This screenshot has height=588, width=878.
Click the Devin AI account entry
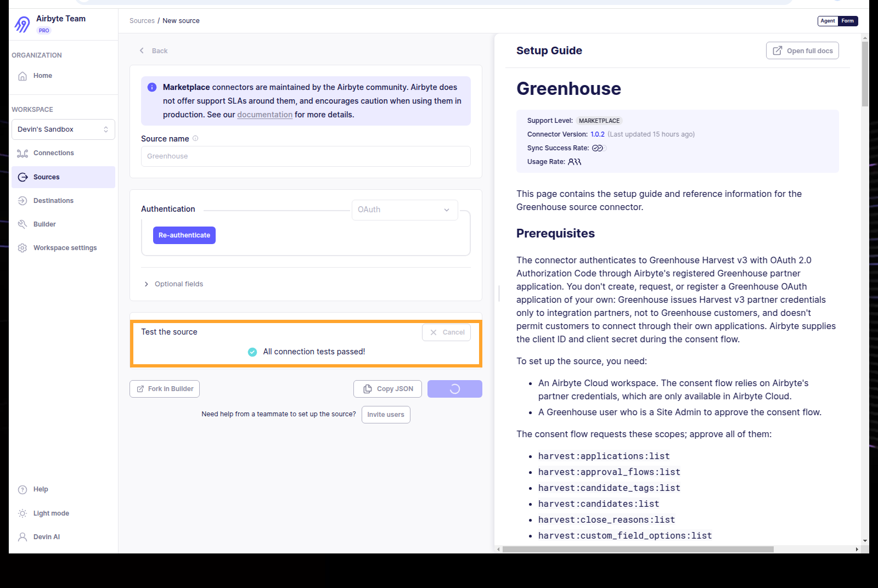tap(63, 537)
